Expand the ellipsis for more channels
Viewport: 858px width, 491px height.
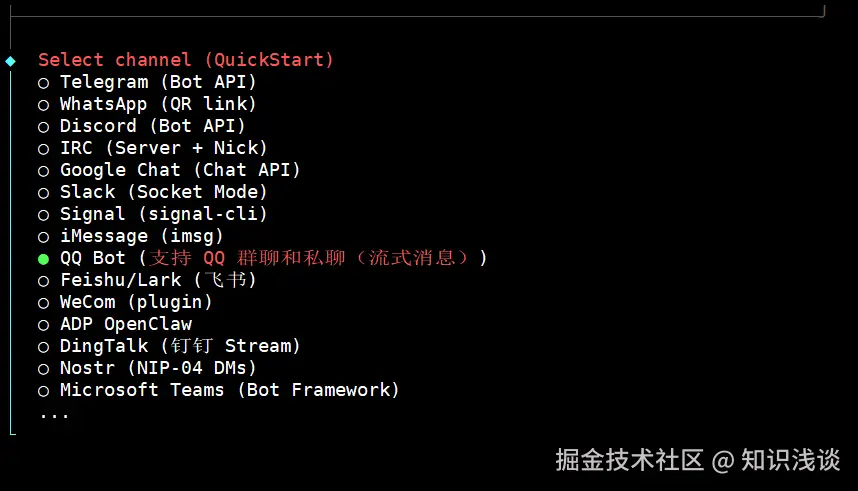(x=54, y=413)
